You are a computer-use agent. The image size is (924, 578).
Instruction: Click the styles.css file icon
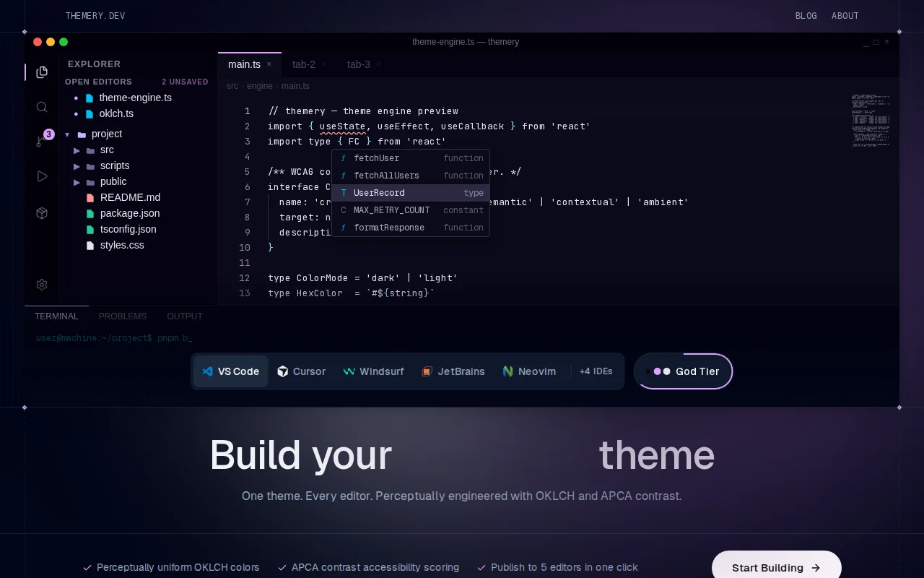tap(90, 246)
